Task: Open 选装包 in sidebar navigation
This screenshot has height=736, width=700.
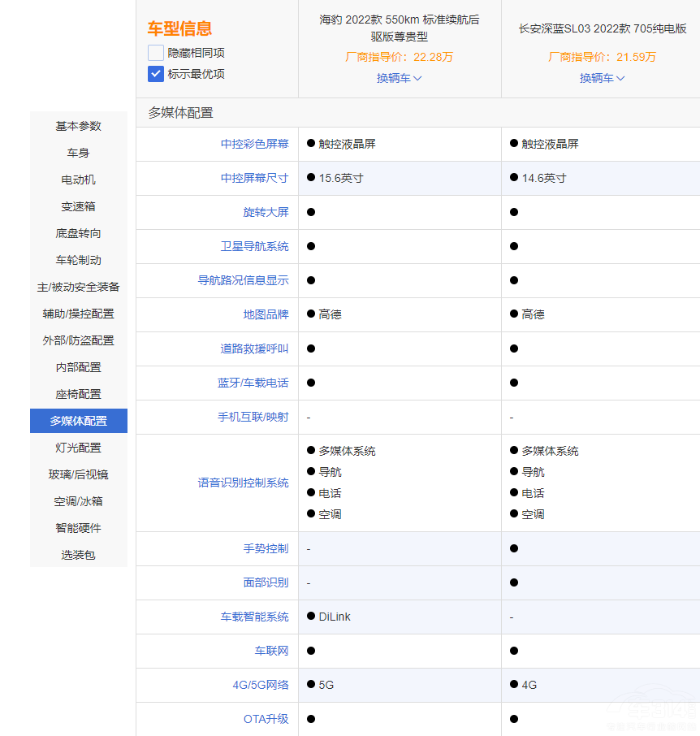Action: click(79, 555)
